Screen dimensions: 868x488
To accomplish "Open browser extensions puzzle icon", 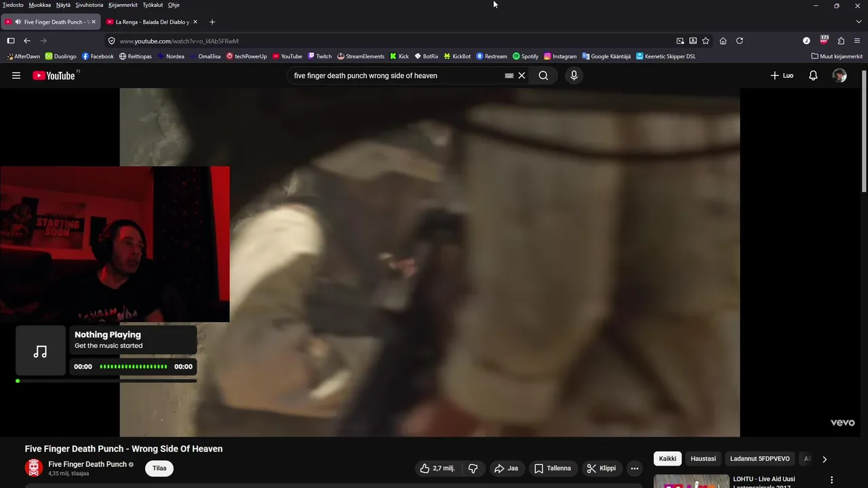I will [x=841, y=41].
